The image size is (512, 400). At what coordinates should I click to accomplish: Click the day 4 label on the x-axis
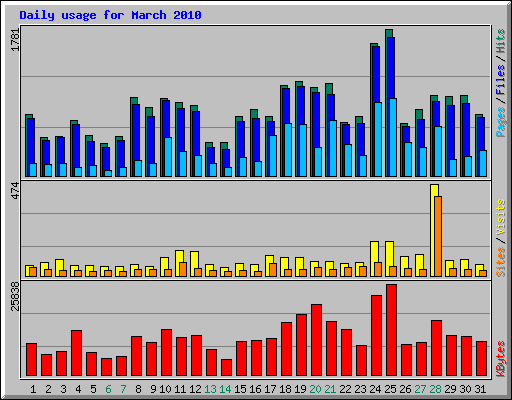(78, 389)
